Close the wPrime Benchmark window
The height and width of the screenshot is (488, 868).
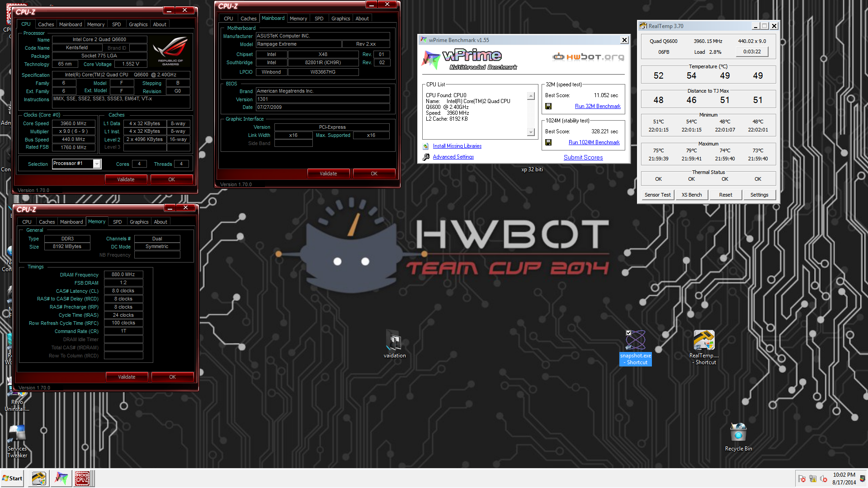point(624,40)
